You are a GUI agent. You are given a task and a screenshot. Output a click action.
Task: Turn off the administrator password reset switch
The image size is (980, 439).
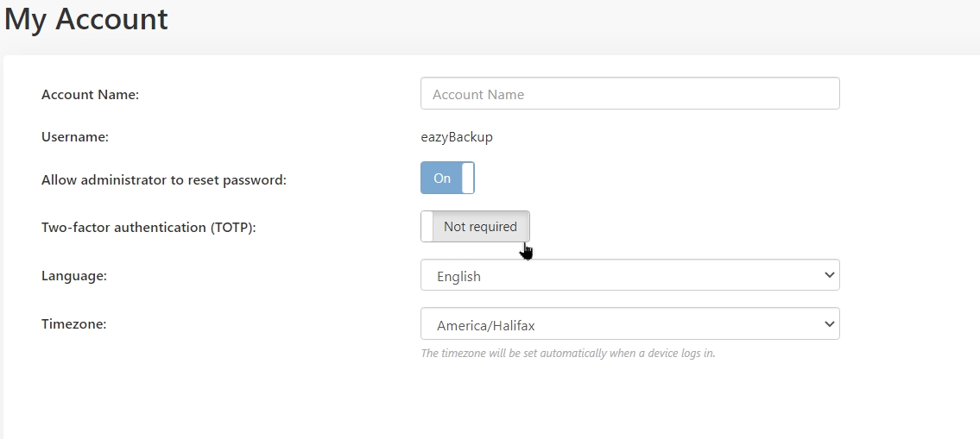447,178
